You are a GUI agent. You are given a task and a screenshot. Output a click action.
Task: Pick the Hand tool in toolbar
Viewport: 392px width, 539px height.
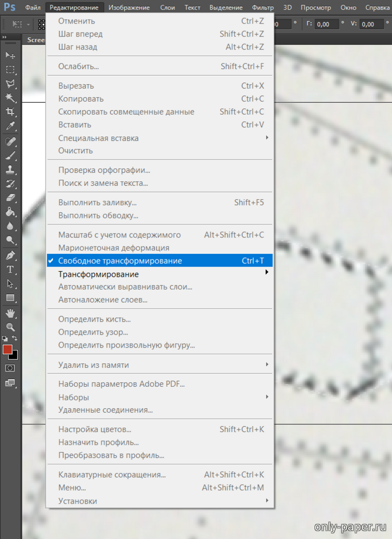(x=10, y=313)
